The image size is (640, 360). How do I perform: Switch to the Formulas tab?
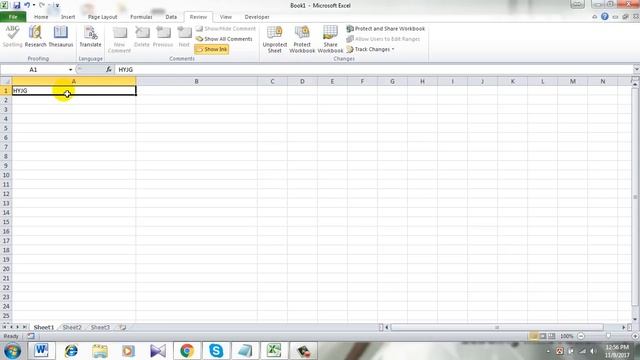click(x=141, y=17)
